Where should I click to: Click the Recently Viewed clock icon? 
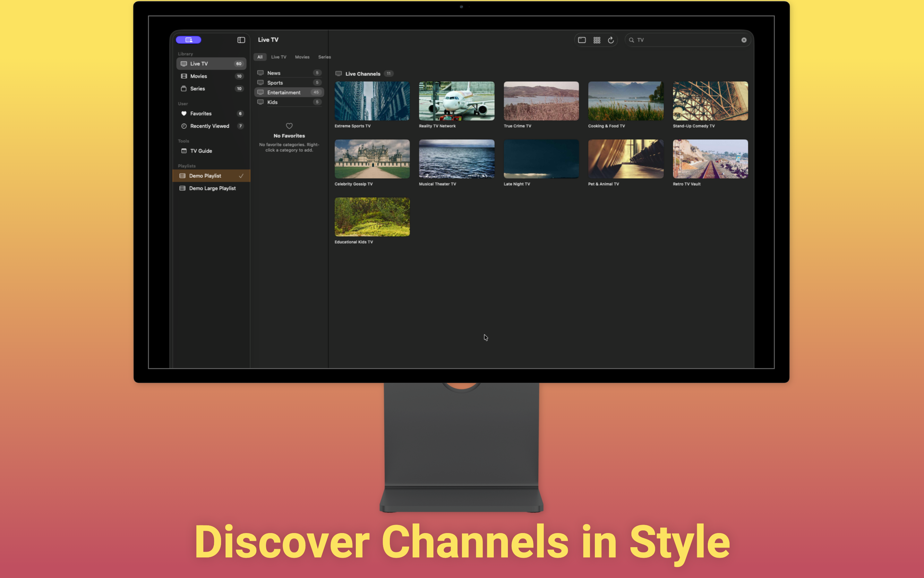pos(184,126)
